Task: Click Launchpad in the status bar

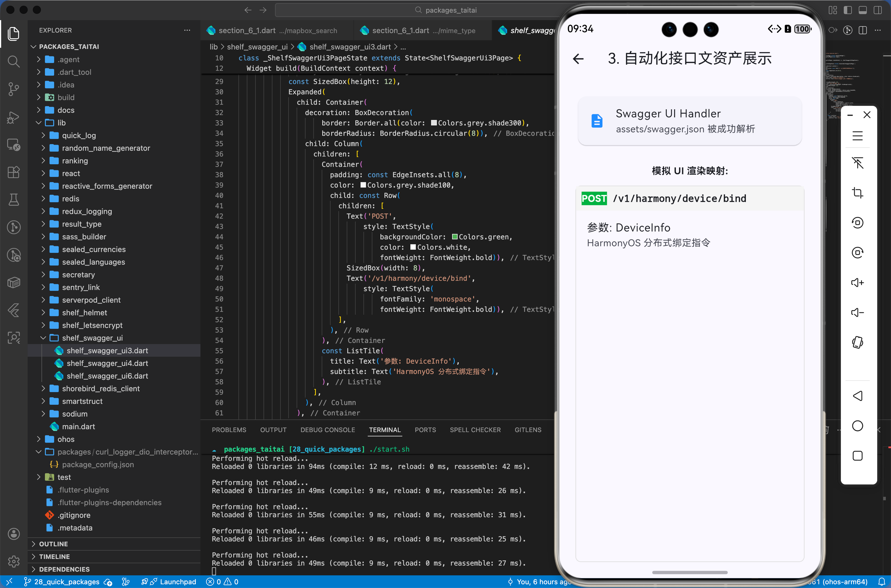Action: (177, 582)
